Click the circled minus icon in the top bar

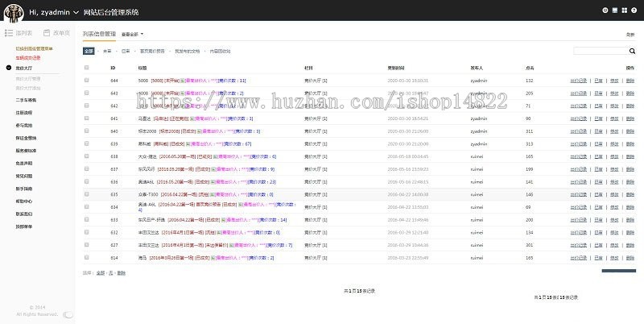tap(605, 10)
